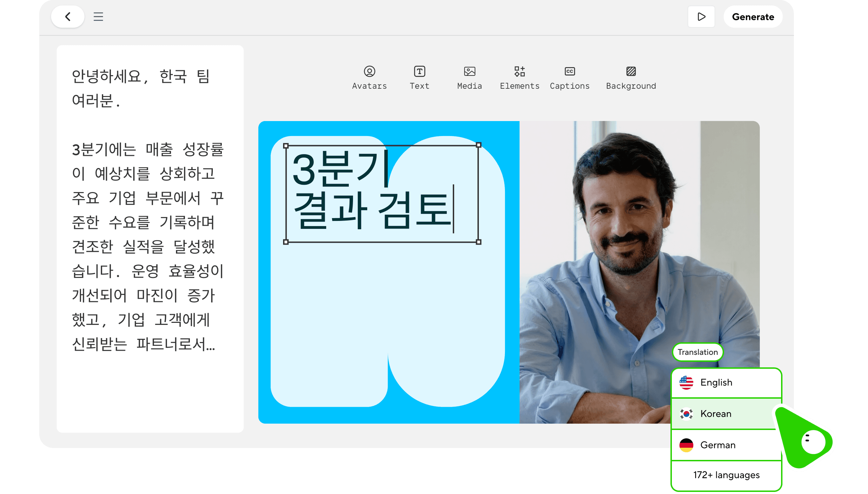The width and height of the screenshot is (868, 494).
Task: Open the Background options
Action: (x=630, y=77)
